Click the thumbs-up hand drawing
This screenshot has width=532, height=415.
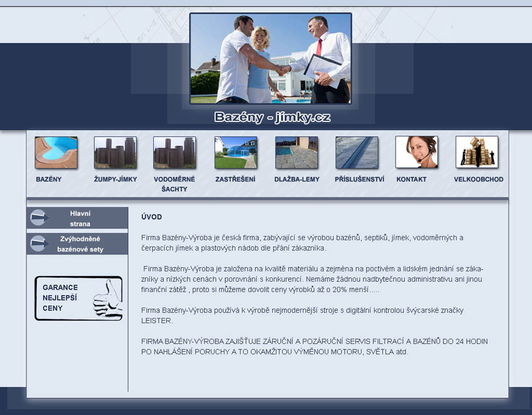point(107,299)
